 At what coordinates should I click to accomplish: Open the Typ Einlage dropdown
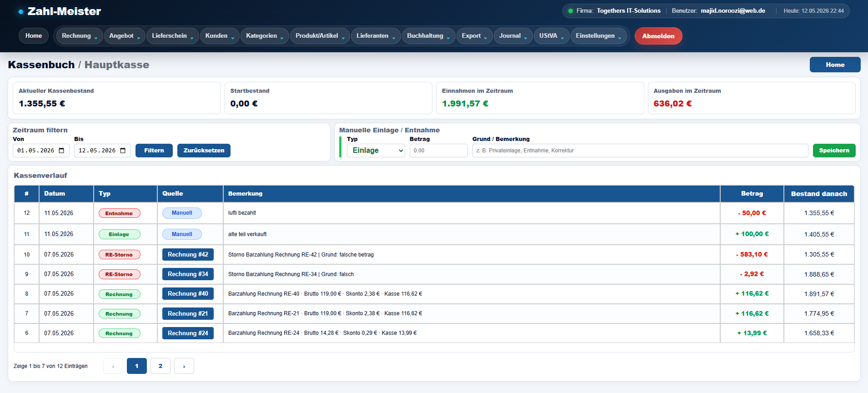(x=376, y=151)
